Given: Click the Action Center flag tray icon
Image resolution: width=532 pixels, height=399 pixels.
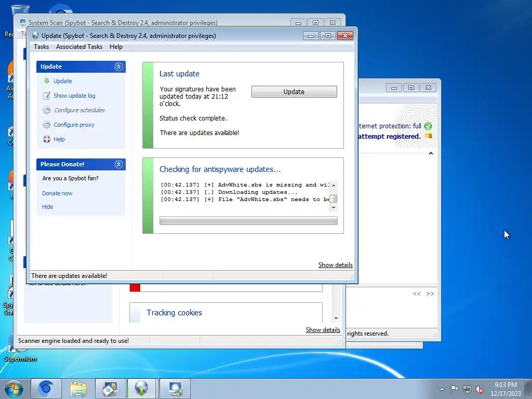Looking at the screenshot, I should click(x=454, y=389).
